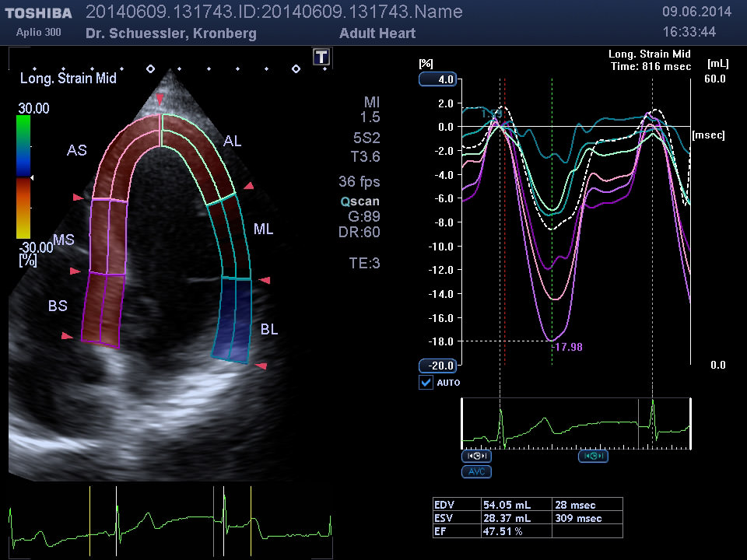Viewport: 747px width, 560px height.
Task: Toggle the AUTO checkbox
Action: pyautogui.click(x=426, y=382)
